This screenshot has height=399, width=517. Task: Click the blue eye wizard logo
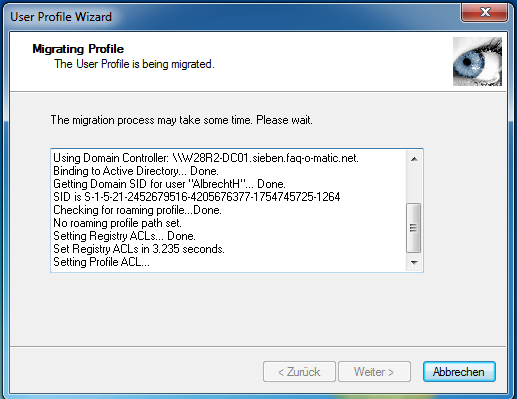[477, 61]
